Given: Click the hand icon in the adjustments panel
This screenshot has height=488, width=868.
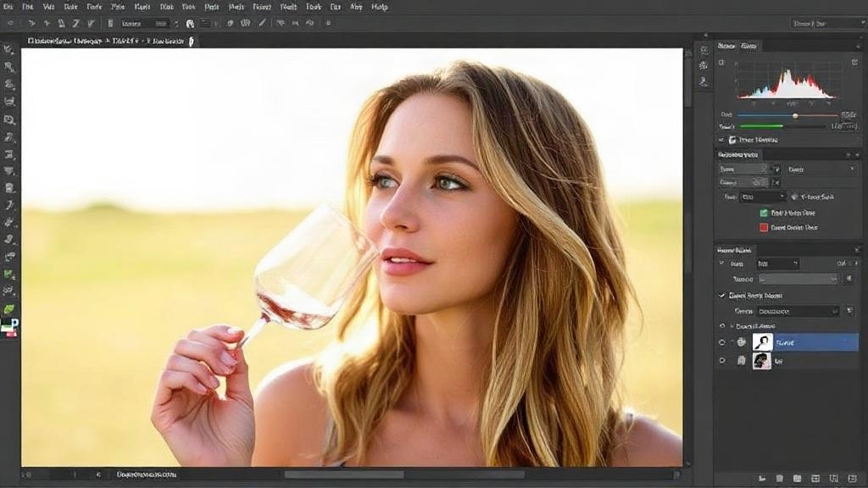Looking at the screenshot, I should (x=794, y=197).
